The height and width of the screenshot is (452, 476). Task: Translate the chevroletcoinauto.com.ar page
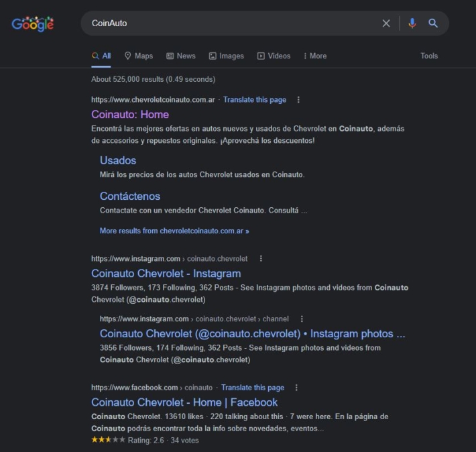[255, 100]
